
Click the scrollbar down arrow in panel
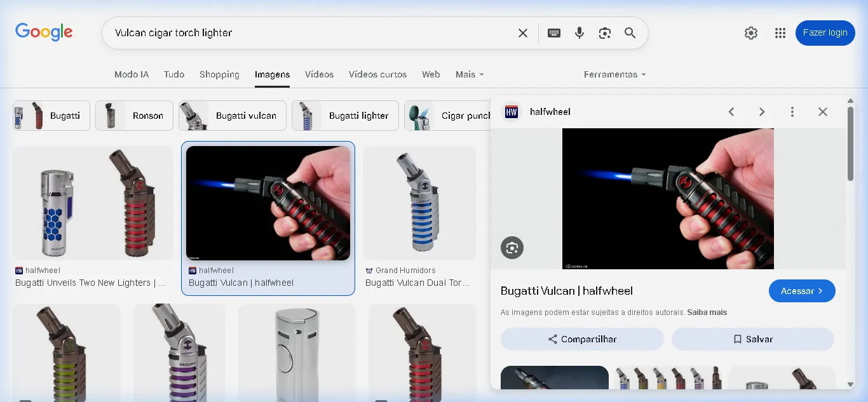(851, 384)
